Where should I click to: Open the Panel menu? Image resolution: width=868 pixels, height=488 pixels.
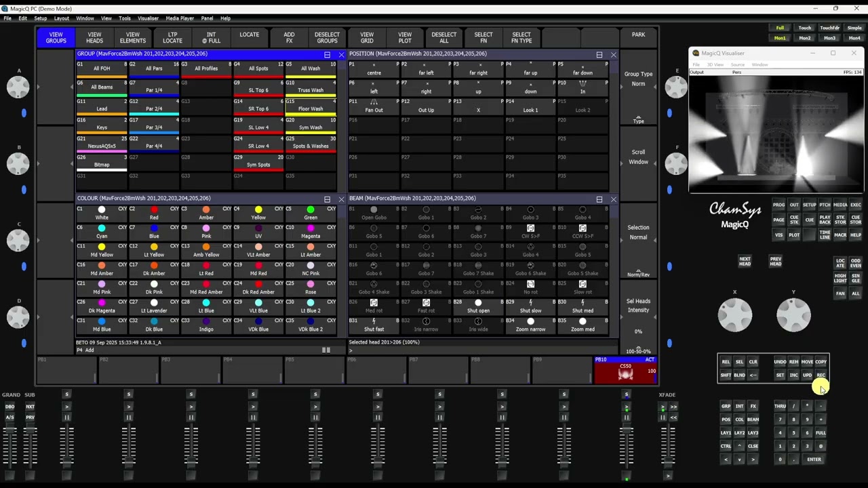[x=207, y=18]
